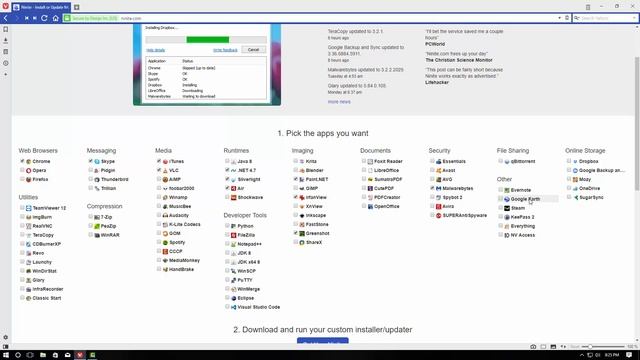
Task: Capture page with camera icon
Action: pos(533,347)
